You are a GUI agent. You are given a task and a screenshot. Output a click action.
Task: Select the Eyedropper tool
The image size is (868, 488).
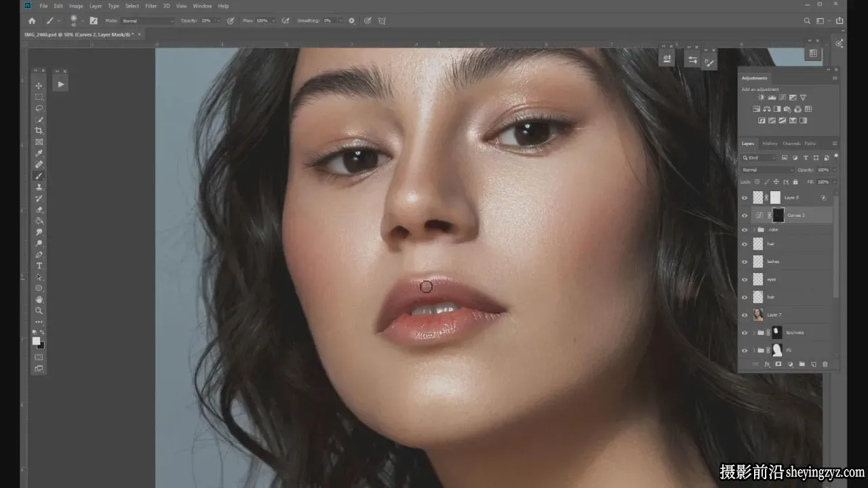click(x=39, y=153)
